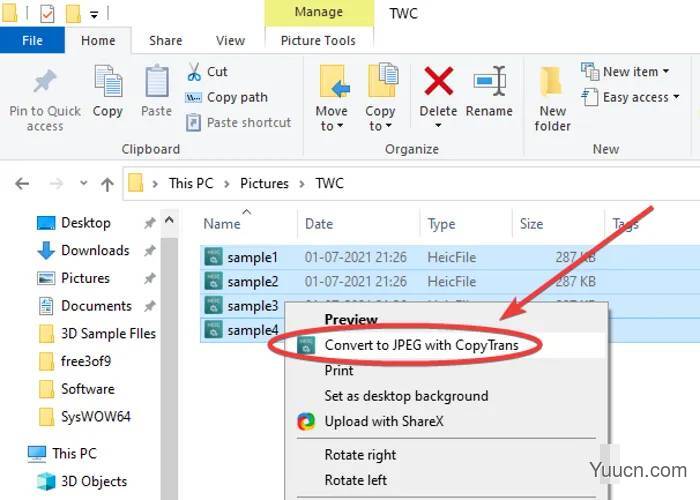Click the 3D Objects cube icon
Screen dimensions: 700x500
coord(46,481)
